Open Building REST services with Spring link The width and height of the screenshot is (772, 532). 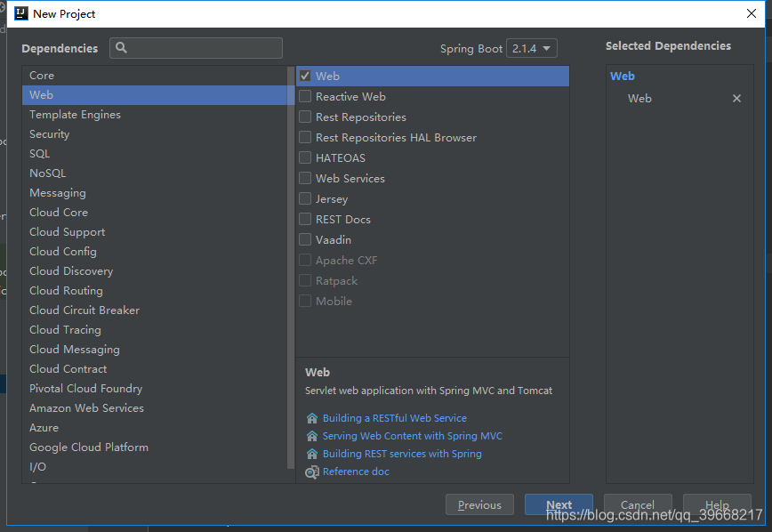coord(402,454)
